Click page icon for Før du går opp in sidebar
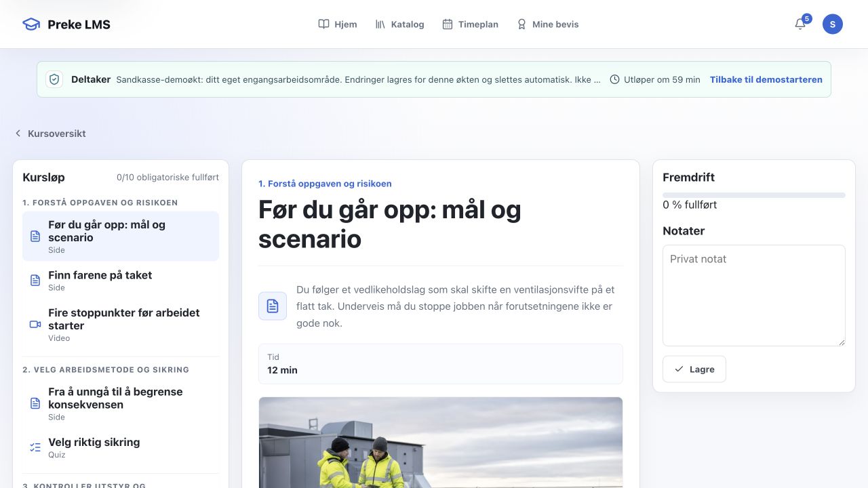This screenshot has width=868, height=488. point(35,236)
